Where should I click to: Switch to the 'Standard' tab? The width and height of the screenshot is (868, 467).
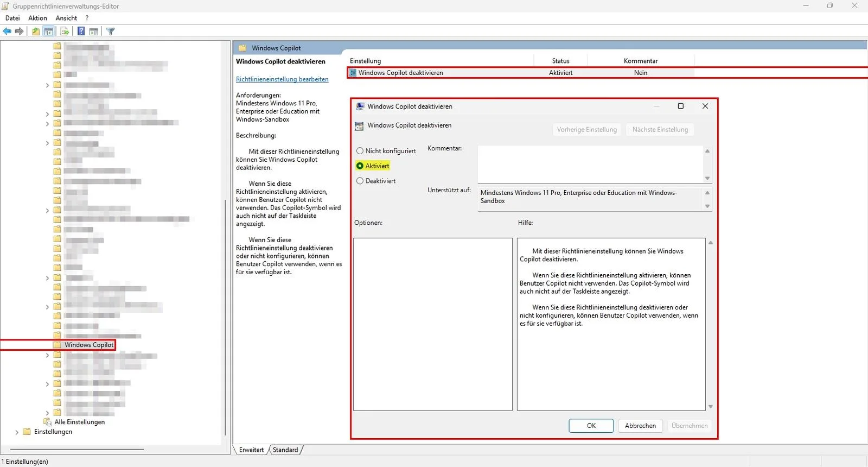pyautogui.click(x=285, y=450)
